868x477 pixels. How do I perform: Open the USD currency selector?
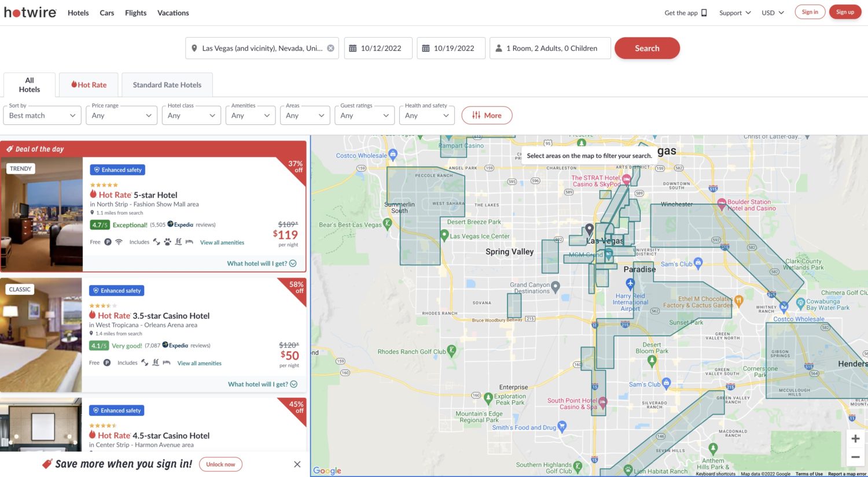(x=772, y=12)
